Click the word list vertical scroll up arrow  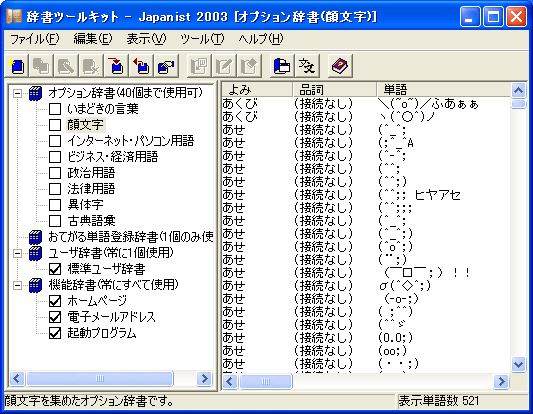(518, 90)
